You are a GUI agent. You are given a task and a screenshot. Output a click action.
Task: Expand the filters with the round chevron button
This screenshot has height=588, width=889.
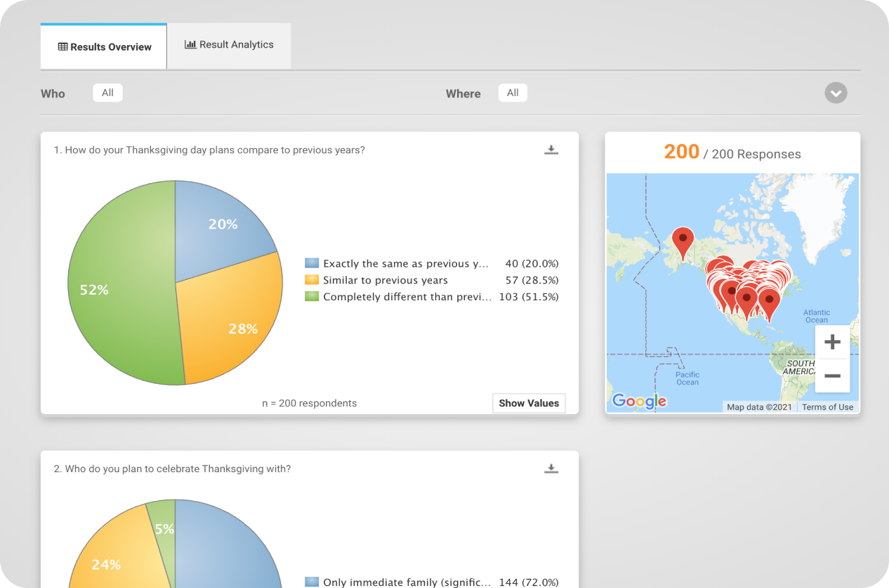836,93
